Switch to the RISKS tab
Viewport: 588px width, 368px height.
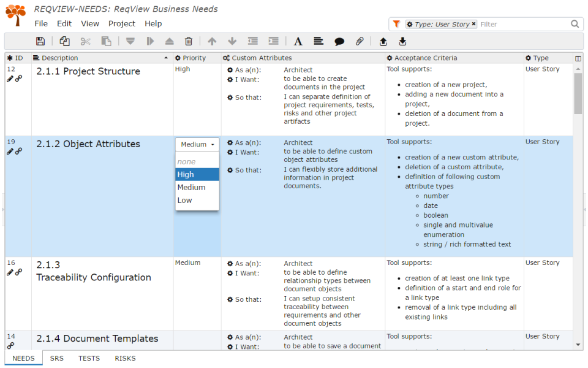[125, 358]
